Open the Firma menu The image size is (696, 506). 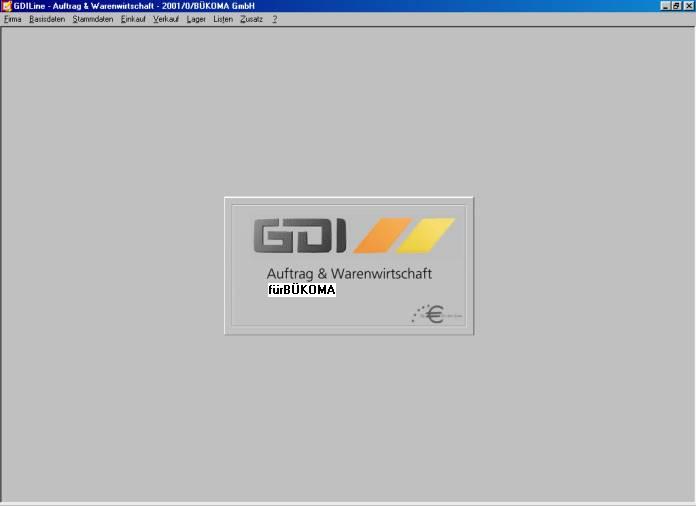(13, 20)
